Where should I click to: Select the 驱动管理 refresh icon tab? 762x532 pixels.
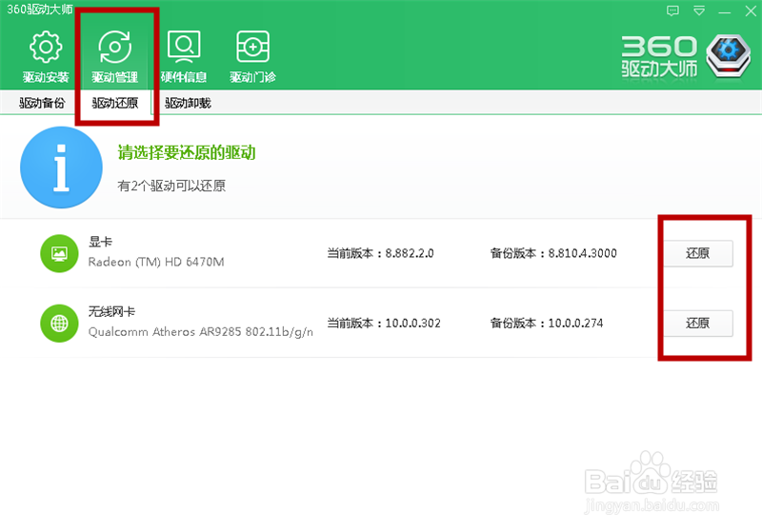click(114, 56)
